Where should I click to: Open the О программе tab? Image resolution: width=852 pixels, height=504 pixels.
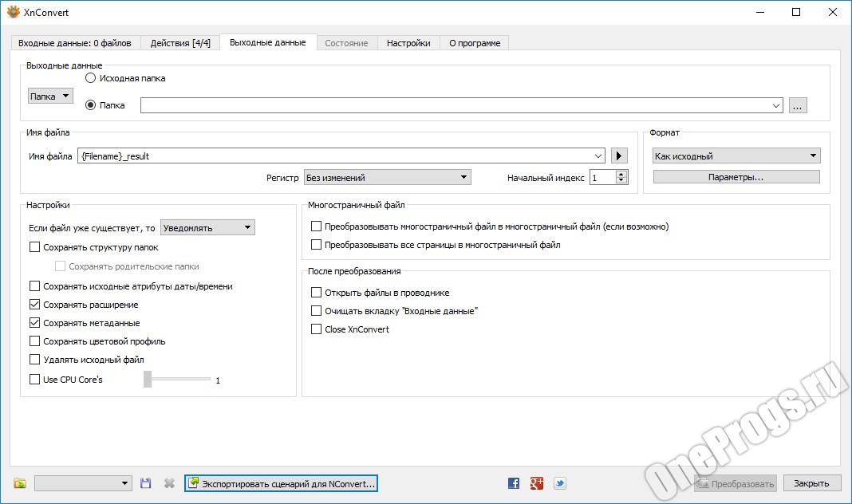pyautogui.click(x=475, y=43)
